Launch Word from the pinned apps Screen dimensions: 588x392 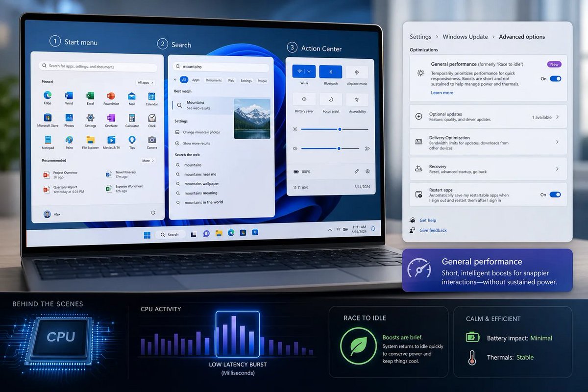click(x=69, y=95)
